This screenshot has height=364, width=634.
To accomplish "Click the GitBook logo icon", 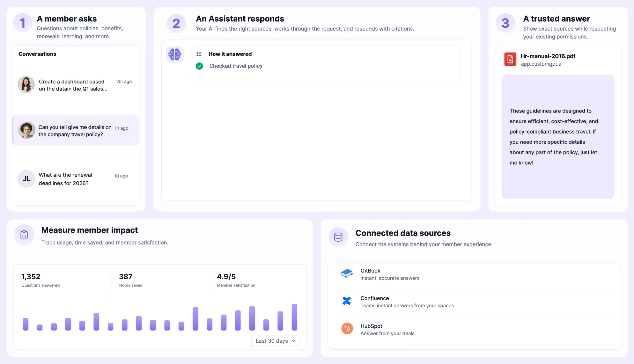I will tap(346, 273).
